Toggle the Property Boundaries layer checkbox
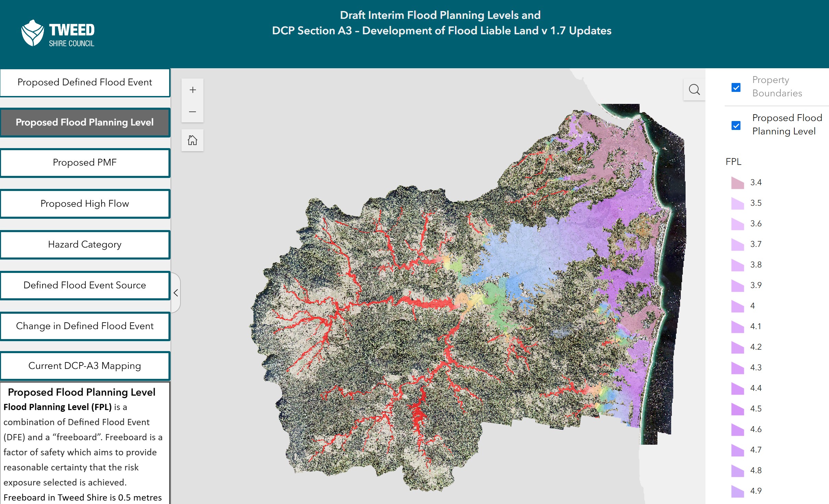829x504 pixels. (x=736, y=87)
